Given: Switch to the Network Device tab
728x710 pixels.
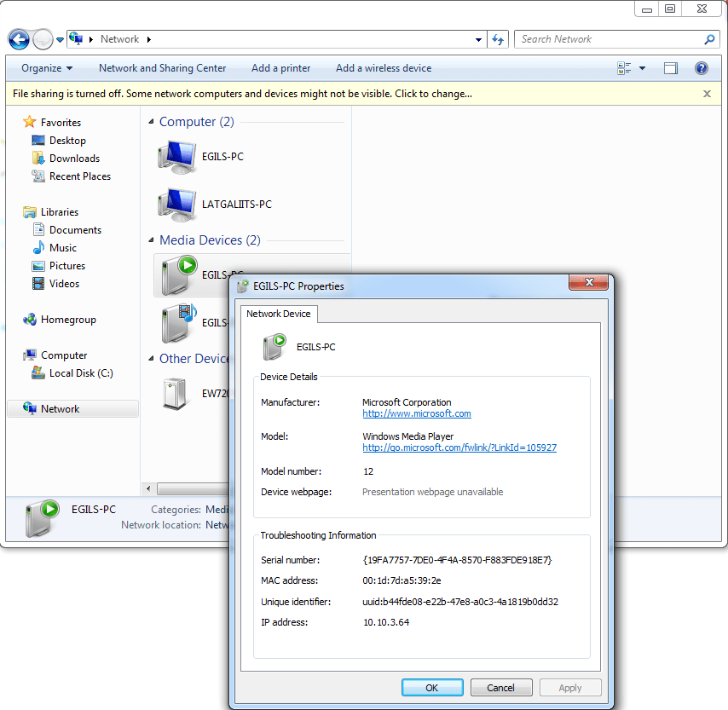Looking at the screenshot, I should (x=279, y=314).
